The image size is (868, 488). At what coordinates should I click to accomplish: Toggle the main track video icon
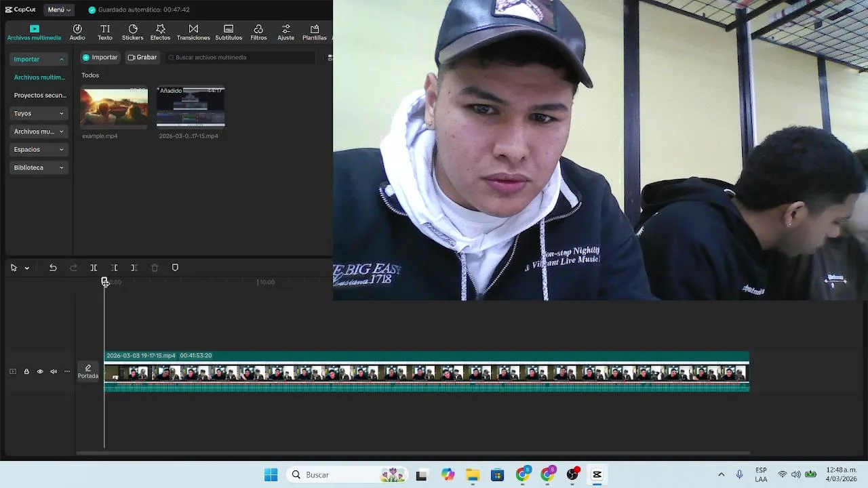[12, 371]
